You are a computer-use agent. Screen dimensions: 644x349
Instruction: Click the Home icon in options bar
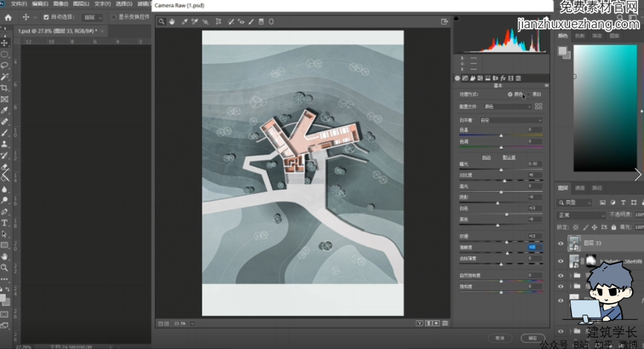[x=8, y=17]
